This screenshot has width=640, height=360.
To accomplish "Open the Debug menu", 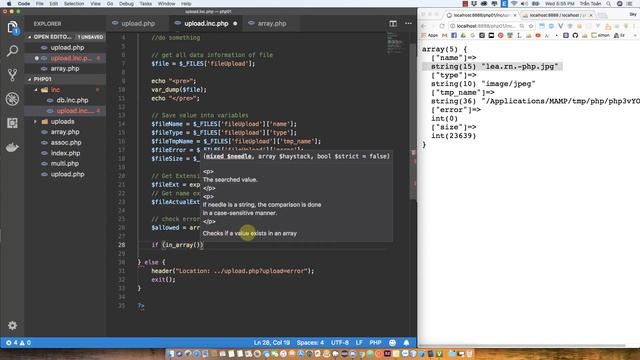I will [126, 3].
